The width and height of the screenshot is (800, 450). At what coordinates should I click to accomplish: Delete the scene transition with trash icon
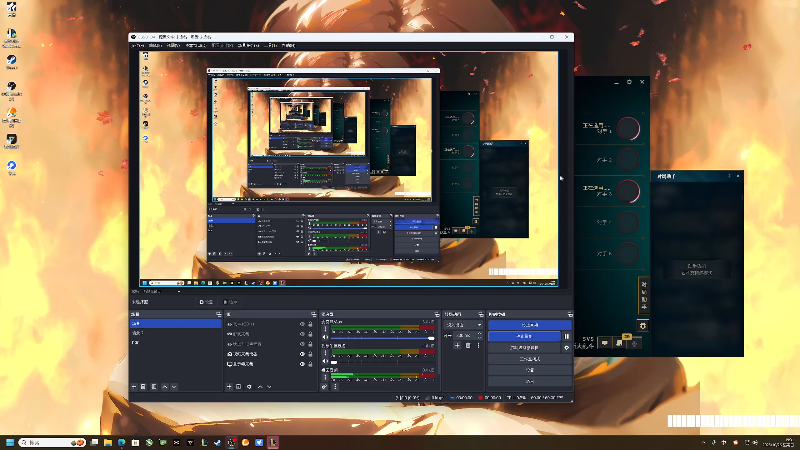[468, 345]
